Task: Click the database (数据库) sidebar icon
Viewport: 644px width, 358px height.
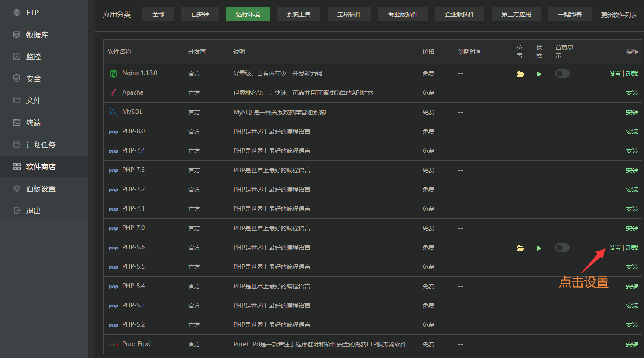Action: pos(17,34)
